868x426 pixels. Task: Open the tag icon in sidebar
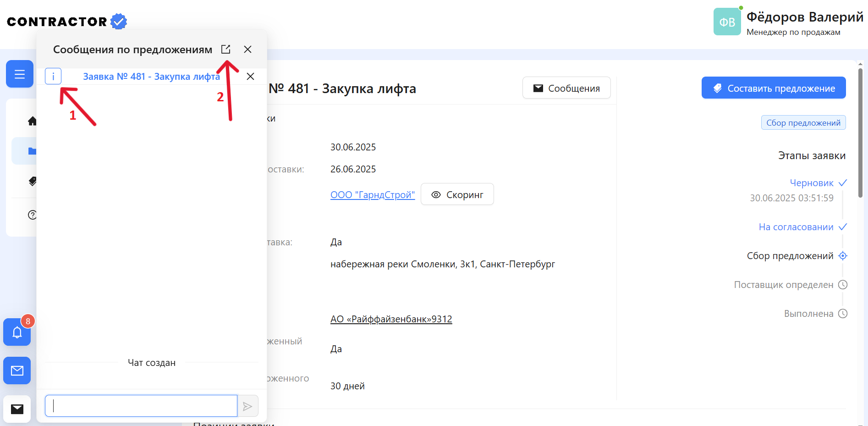tap(32, 181)
